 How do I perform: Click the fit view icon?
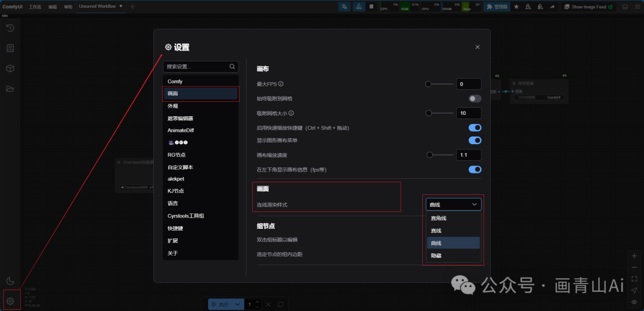pos(634,279)
